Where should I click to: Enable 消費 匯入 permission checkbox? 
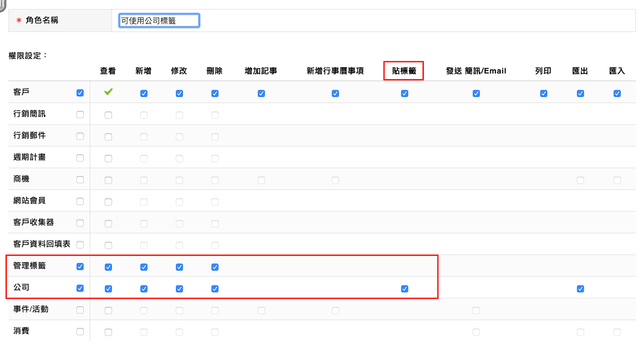pyautogui.click(x=617, y=332)
